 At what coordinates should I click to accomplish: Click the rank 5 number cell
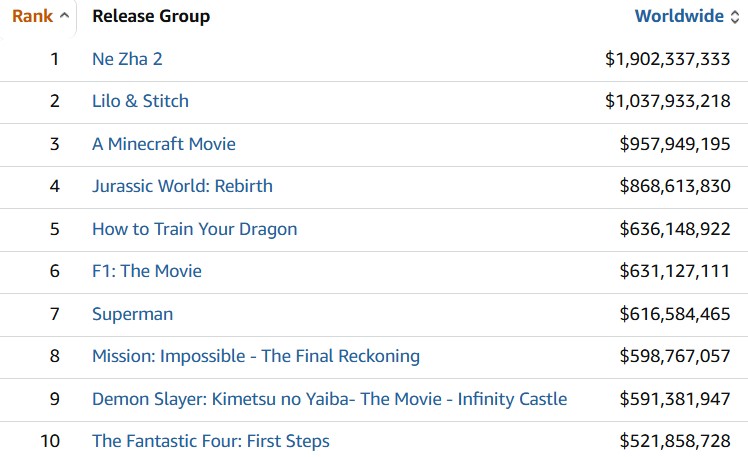(x=55, y=229)
